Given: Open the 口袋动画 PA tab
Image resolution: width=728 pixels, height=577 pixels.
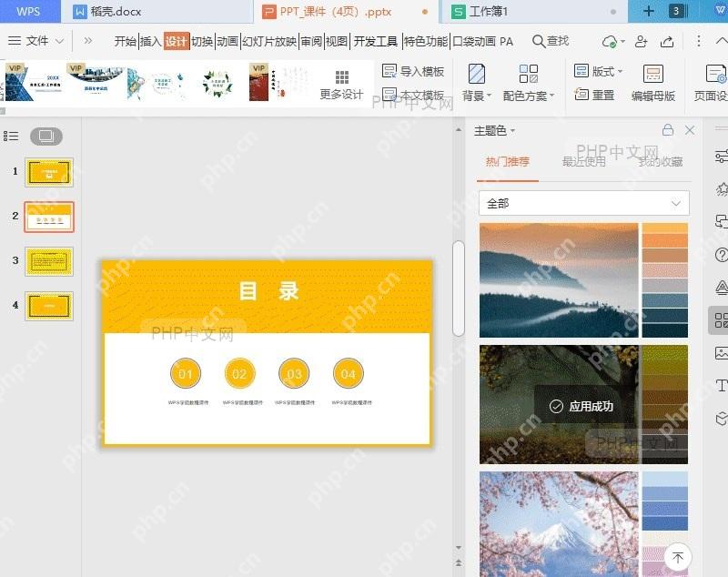Looking at the screenshot, I should point(483,42).
